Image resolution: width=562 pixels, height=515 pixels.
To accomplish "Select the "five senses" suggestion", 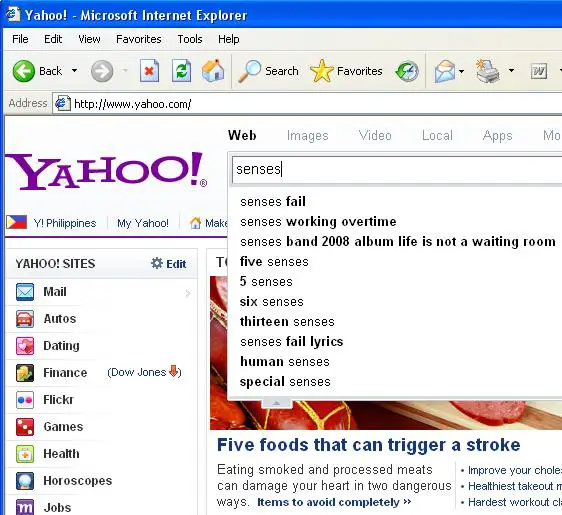I will [x=274, y=262].
